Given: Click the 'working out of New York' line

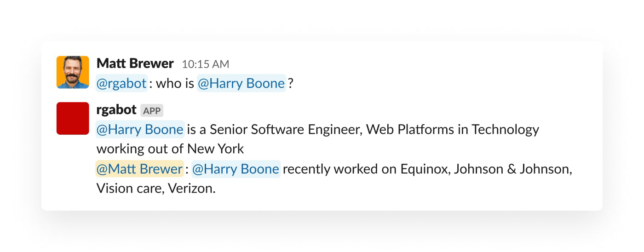Looking at the screenshot, I should pos(170,149).
